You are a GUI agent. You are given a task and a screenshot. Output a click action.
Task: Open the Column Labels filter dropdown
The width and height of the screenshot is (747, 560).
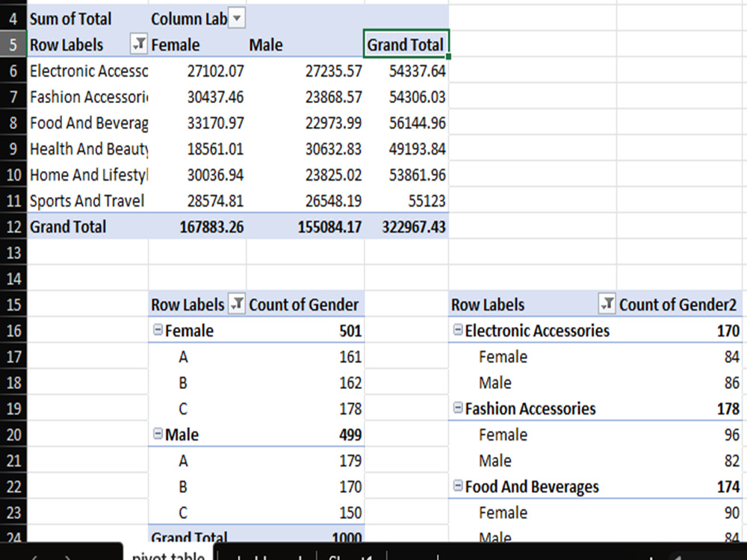pyautogui.click(x=237, y=19)
